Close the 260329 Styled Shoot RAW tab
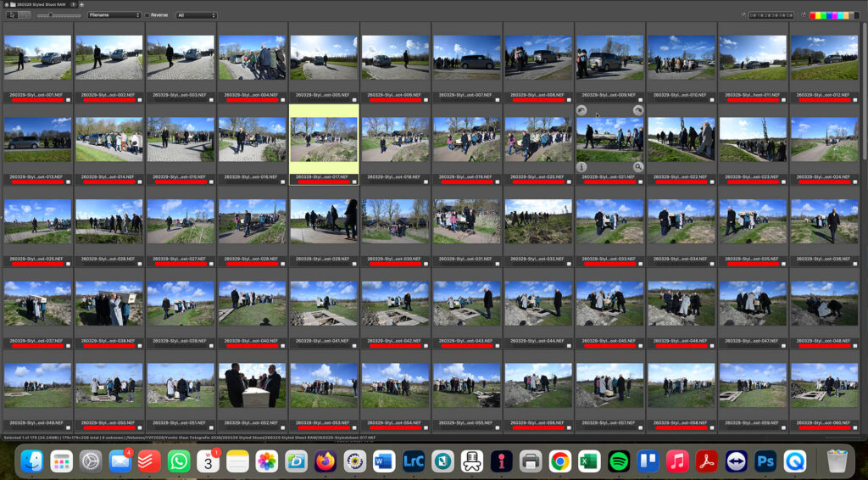Viewport: 868px width, 480px height. [x=6, y=4]
